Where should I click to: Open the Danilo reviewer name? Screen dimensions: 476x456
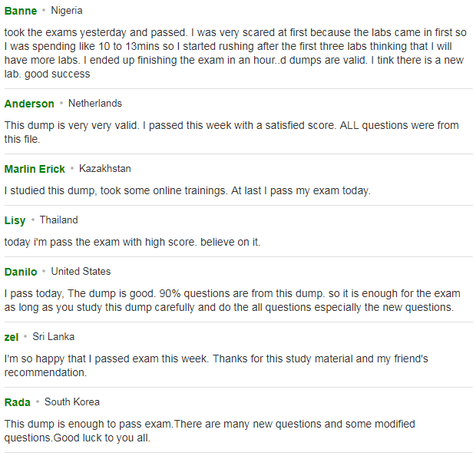point(21,272)
